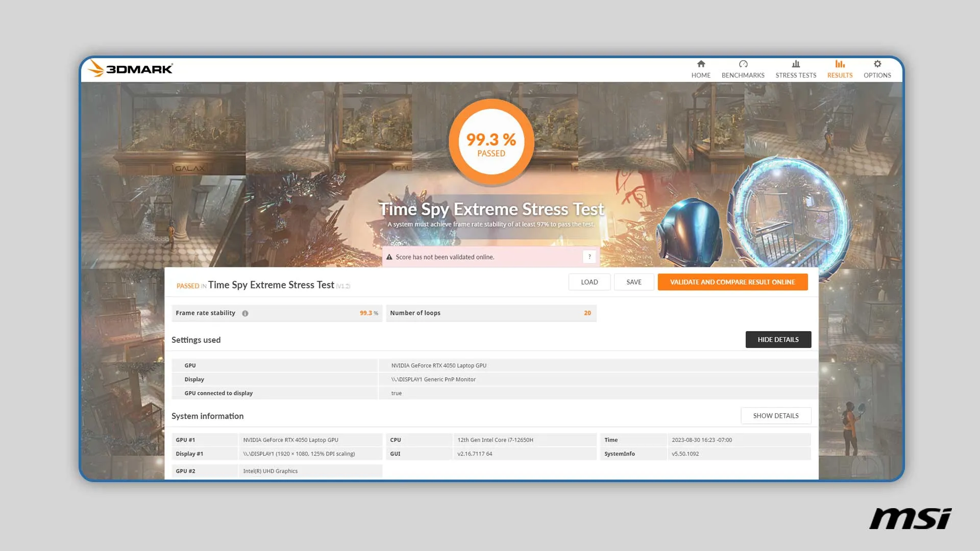Screen dimensions: 980x551
Task: Click the 99.3 % PASSED score circle
Action: point(491,142)
